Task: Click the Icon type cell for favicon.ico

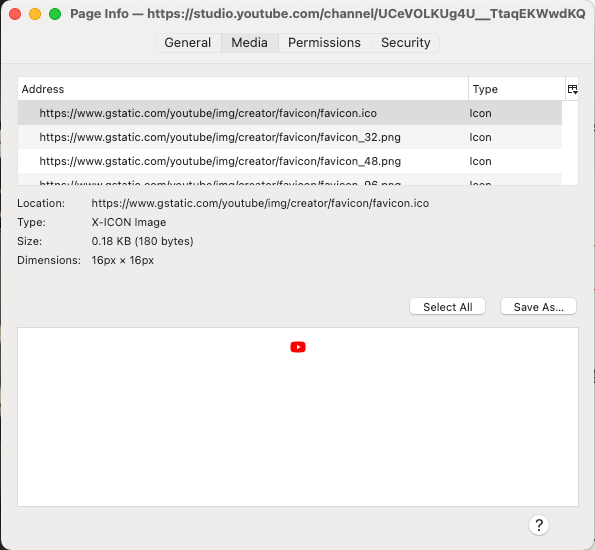Action: (480, 113)
